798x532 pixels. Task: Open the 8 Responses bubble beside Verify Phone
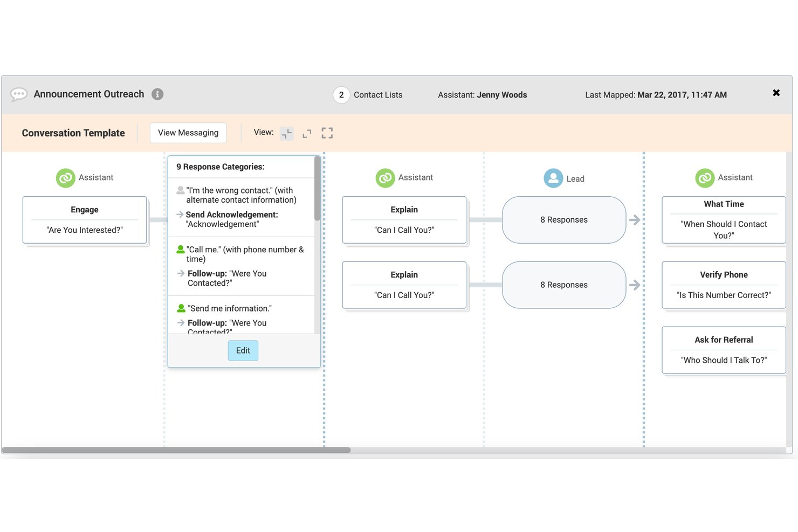pos(564,285)
